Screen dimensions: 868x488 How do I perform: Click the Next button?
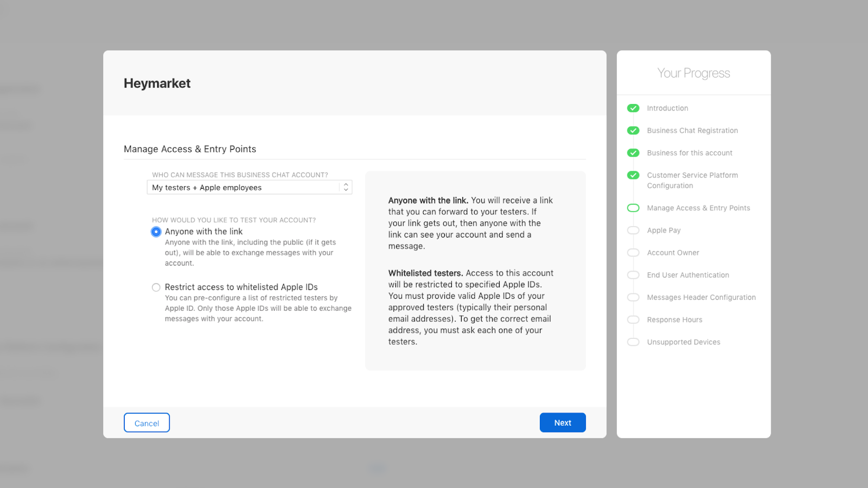pos(563,423)
